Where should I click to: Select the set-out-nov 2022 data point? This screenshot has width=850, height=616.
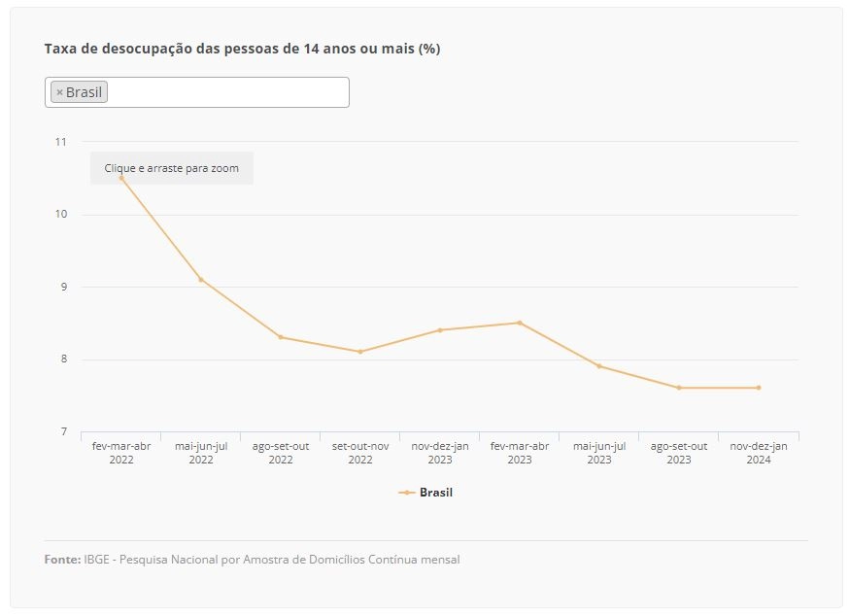360,352
